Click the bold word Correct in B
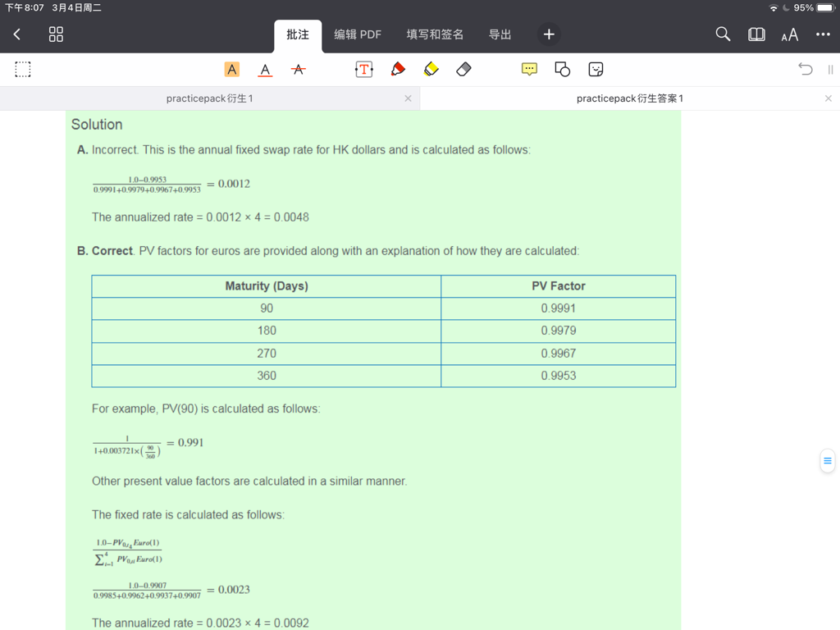Image resolution: width=840 pixels, height=630 pixels. 112,251
